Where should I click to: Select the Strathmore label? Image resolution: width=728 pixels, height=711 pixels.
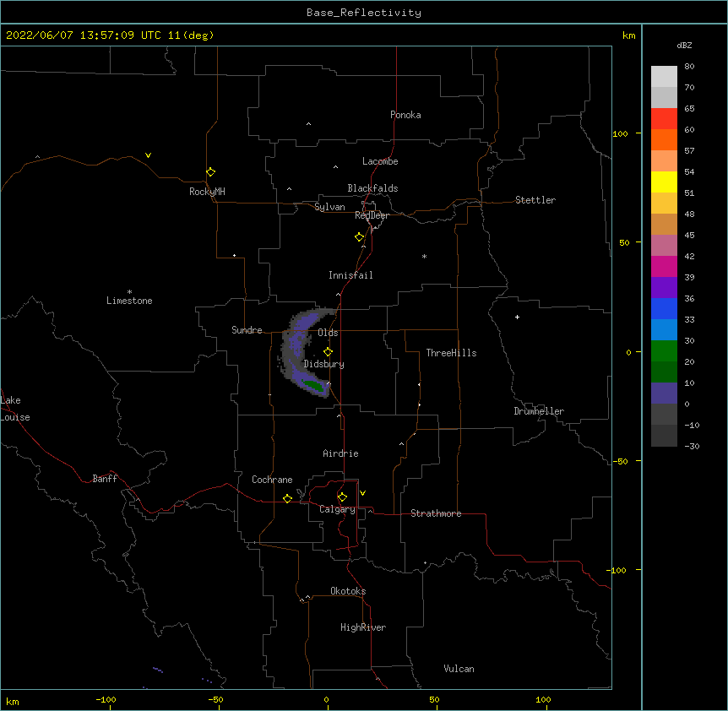coord(436,513)
